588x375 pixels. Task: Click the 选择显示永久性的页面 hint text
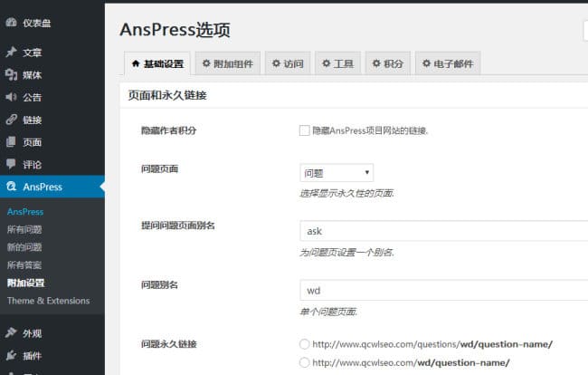pos(346,193)
